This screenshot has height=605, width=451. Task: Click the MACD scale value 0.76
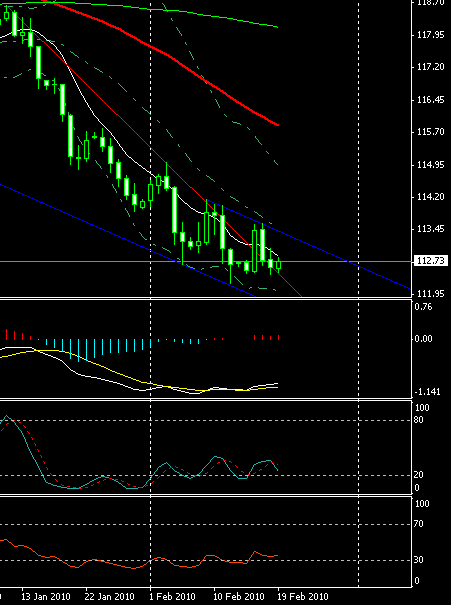[423, 307]
